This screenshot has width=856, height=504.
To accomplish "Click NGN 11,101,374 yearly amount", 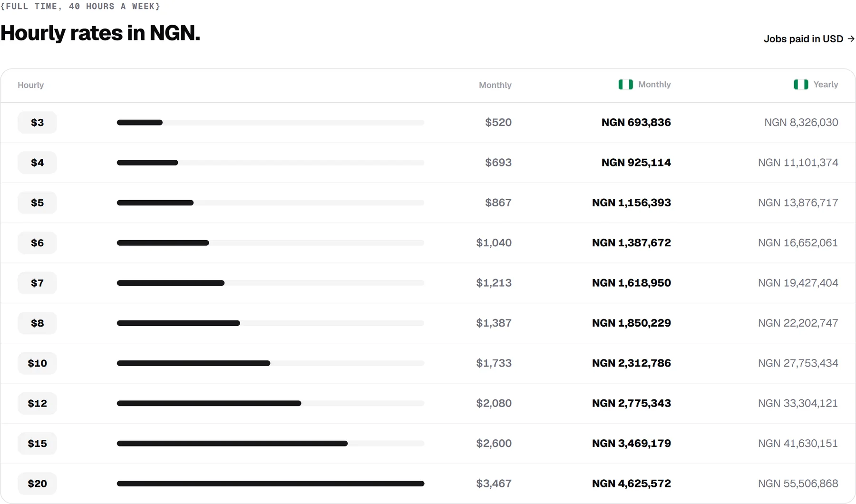I will [798, 163].
